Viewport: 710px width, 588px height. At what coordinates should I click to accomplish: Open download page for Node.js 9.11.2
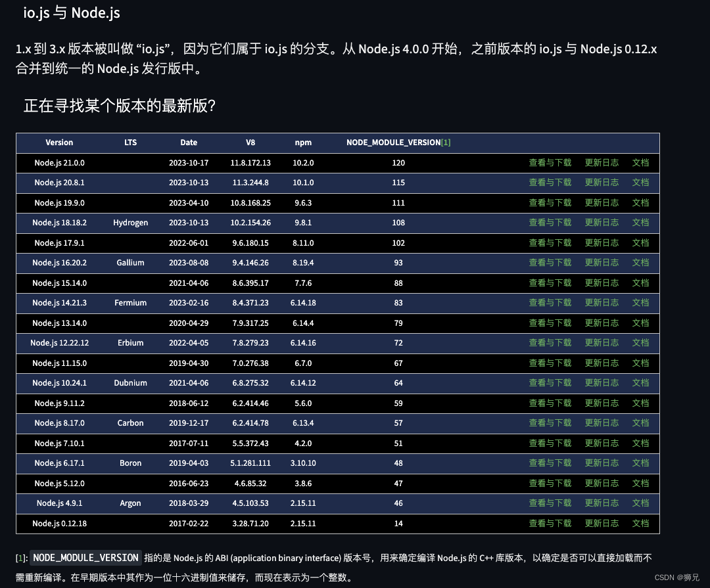[550, 403]
